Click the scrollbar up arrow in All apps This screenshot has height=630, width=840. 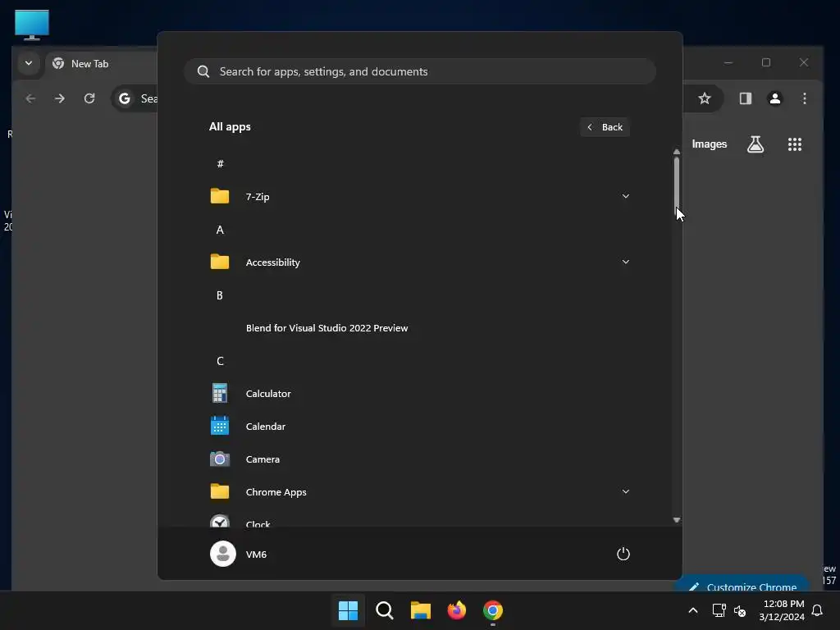tap(677, 152)
